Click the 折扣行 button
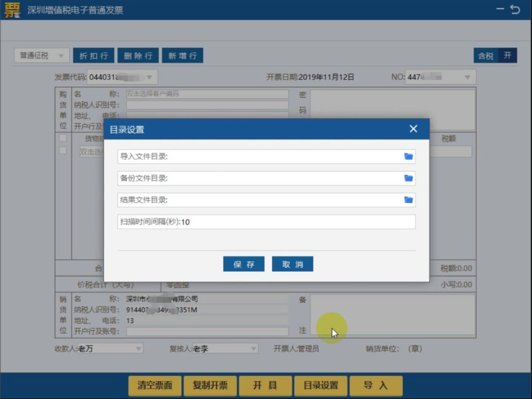The image size is (532, 399). [x=94, y=55]
